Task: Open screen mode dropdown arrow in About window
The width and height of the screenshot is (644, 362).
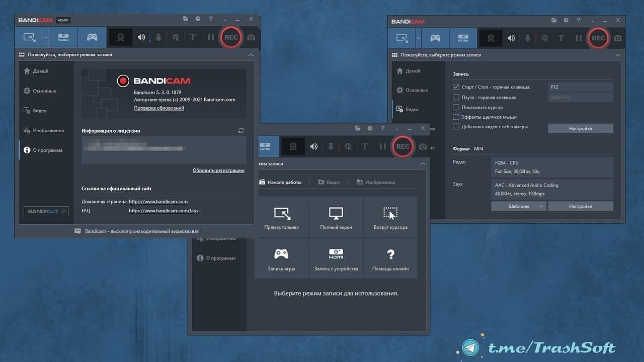Action: [x=46, y=37]
